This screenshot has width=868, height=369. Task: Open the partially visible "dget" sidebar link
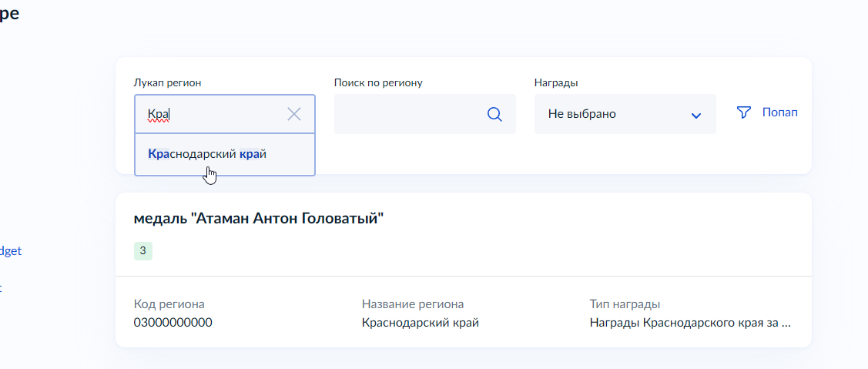click(x=11, y=250)
